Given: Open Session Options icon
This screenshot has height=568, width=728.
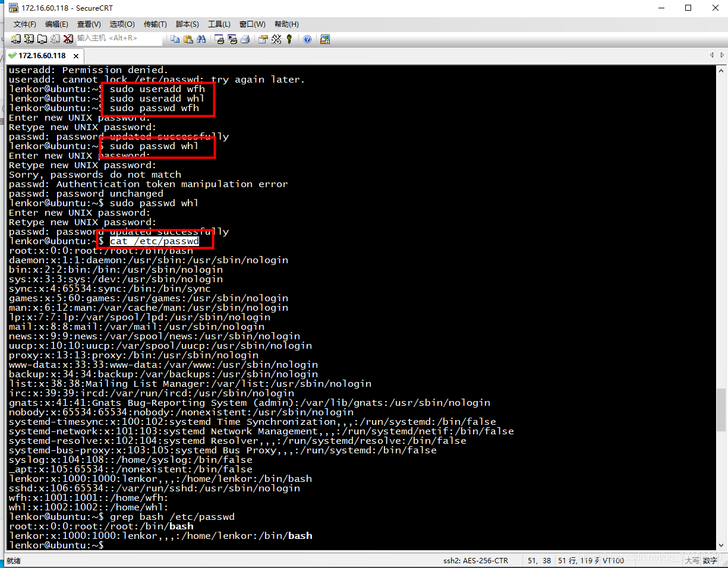Looking at the screenshot, I should pyautogui.click(x=263, y=39).
